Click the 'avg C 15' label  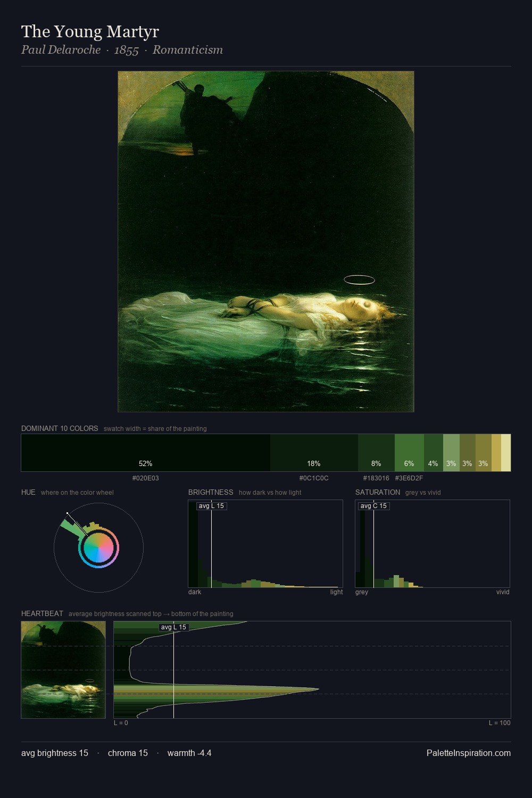coord(374,506)
